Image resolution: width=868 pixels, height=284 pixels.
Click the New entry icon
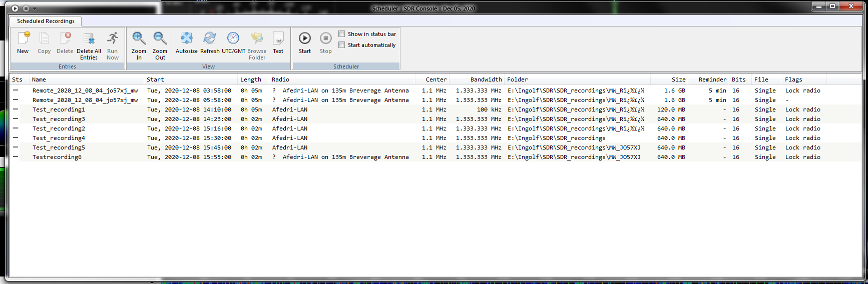[23, 39]
